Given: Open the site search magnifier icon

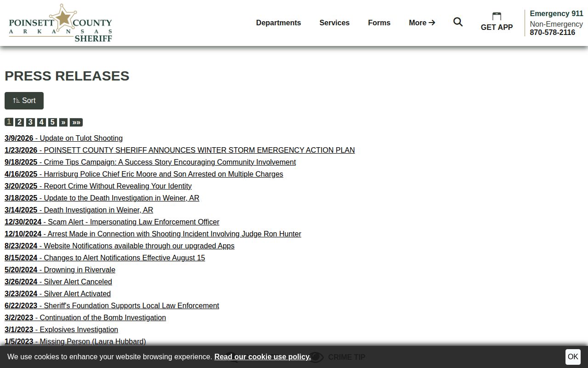Looking at the screenshot, I should (x=458, y=22).
